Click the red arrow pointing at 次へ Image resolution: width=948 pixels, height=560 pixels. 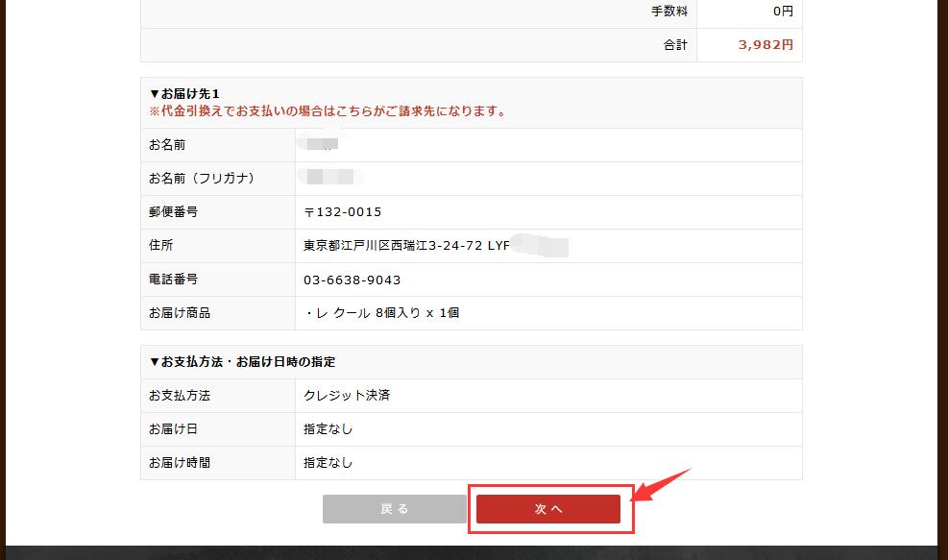[662, 487]
